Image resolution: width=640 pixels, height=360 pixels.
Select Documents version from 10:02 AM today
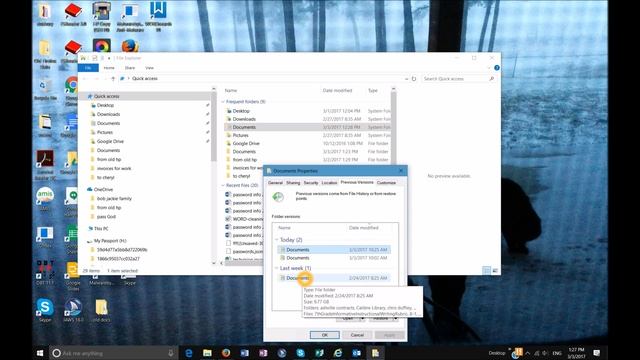[333, 258]
